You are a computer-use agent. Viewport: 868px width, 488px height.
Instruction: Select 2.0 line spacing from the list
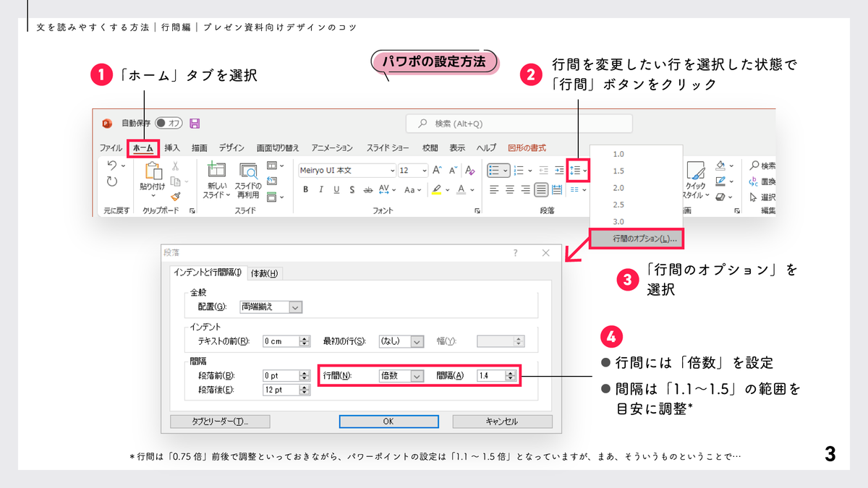618,188
